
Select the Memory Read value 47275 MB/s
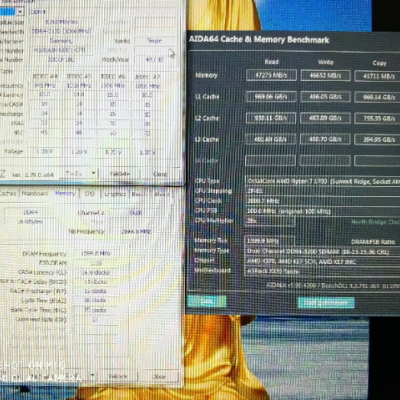click(x=271, y=75)
